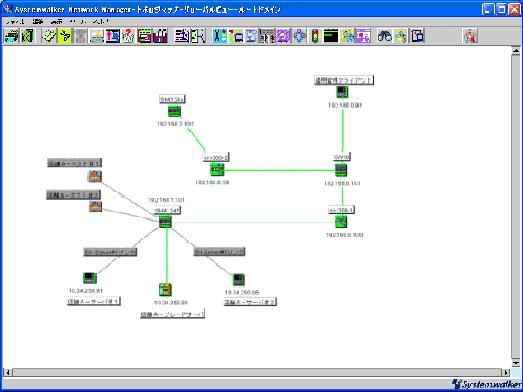Click the horizontal scrollbar right arrow
This screenshot has width=523, height=392.
click(506, 372)
